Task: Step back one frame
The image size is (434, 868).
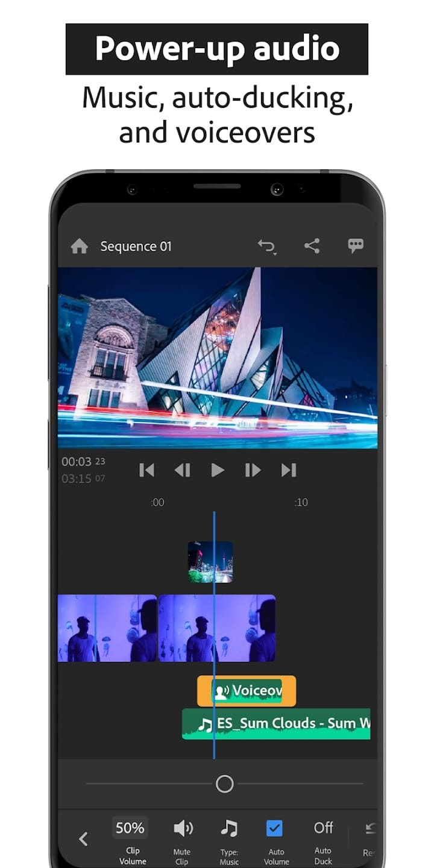Action: pyautogui.click(x=182, y=470)
